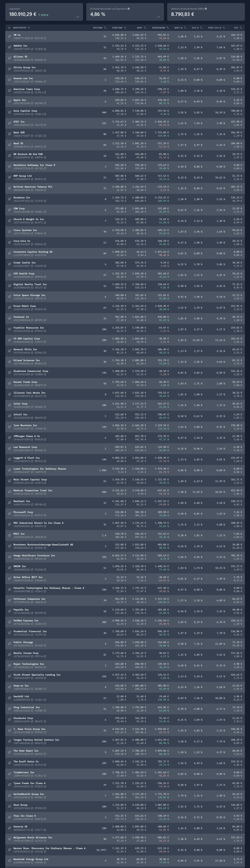Select Warner Bros. Discovery Bestand 54,1917
Viewport: 250px width, 868px height.
[101, 850]
